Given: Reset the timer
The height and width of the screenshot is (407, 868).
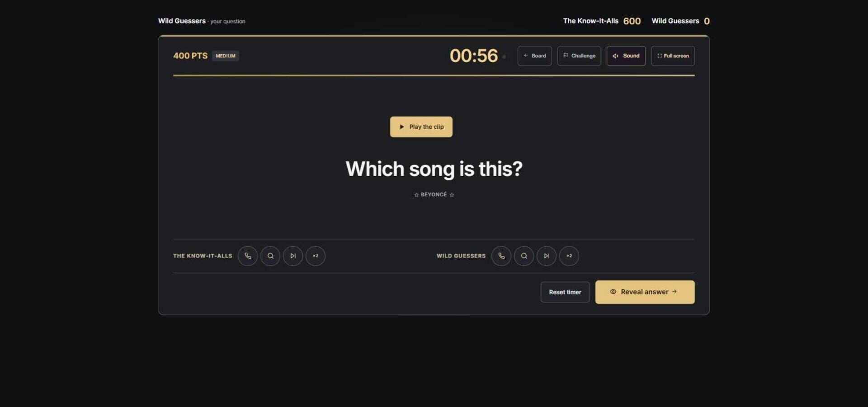Looking at the screenshot, I should [565, 292].
